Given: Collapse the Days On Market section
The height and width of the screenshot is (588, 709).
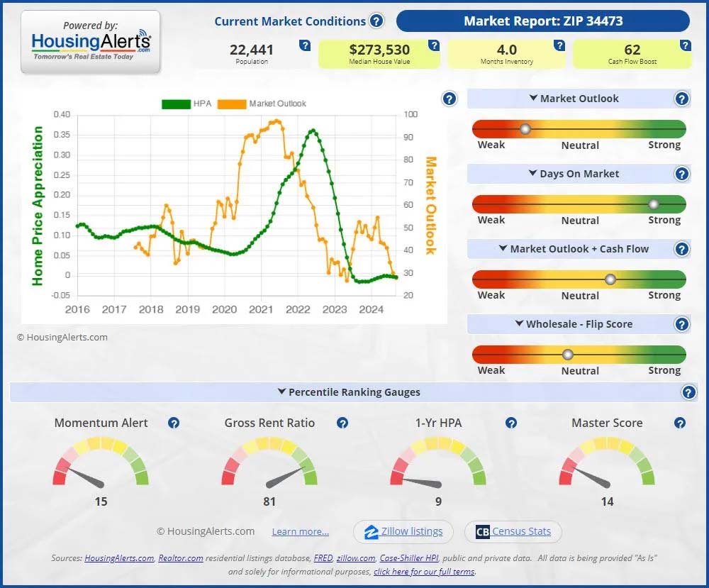Looking at the screenshot, I should pos(574,174).
